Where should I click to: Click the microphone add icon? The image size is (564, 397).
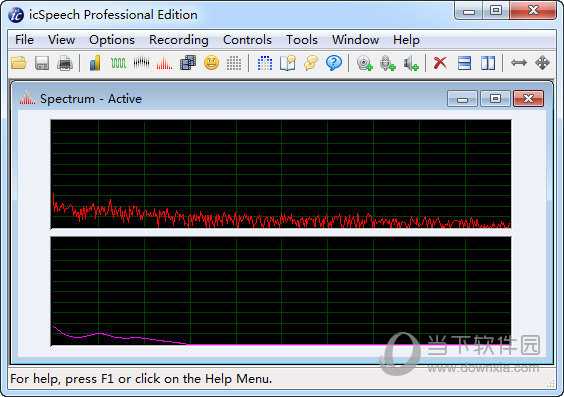pyautogui.click(x=388, y=63)
